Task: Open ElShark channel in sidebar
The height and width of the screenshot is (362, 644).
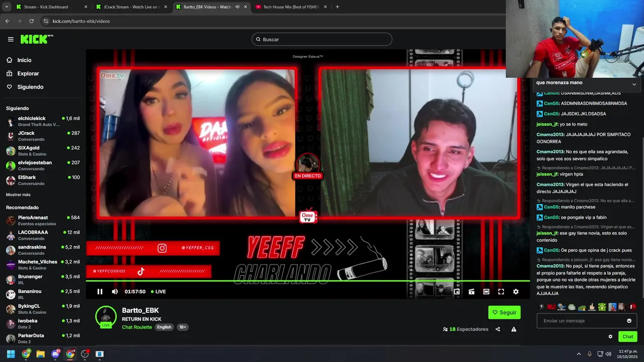Action: pyautogui.click(x=43, y=180)
